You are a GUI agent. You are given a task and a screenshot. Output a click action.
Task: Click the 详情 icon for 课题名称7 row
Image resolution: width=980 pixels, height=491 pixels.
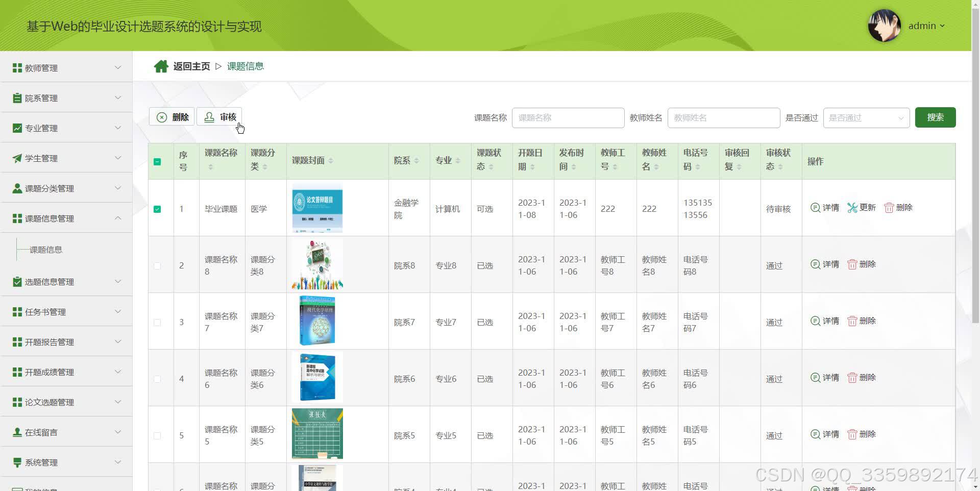point(815,321)
